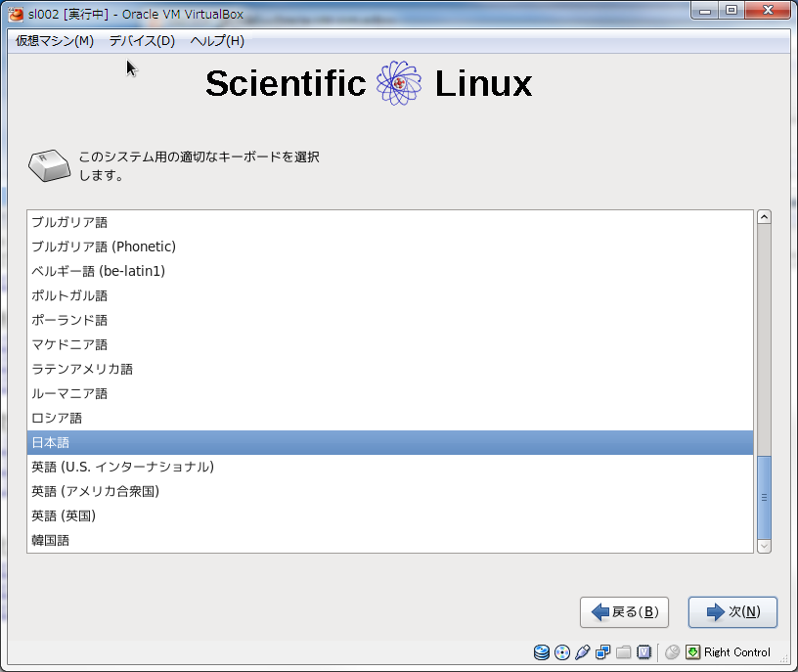Click the mouse integration status icon
The height and width of the screenshot is (672, 798).
pyautogui.click(x=672, y=652)
